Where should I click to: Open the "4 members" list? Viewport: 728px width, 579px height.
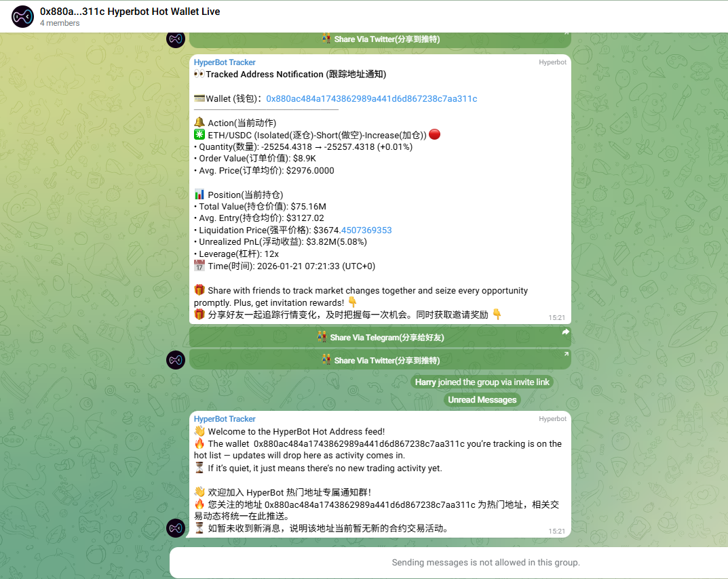[x=60, y=23]
